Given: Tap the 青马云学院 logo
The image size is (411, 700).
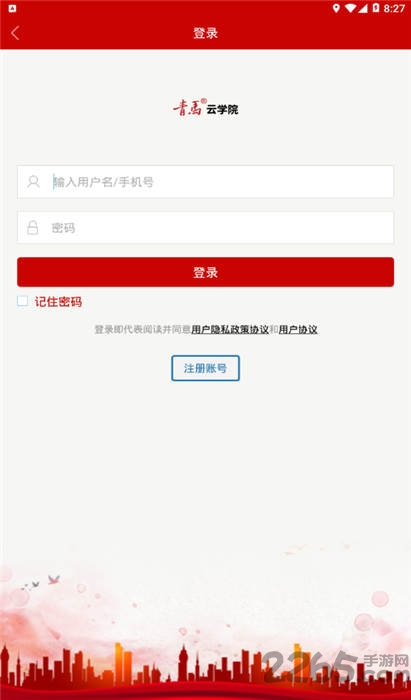Looking at the screenshot, I should pyautogui.click(x=206, y=108).
